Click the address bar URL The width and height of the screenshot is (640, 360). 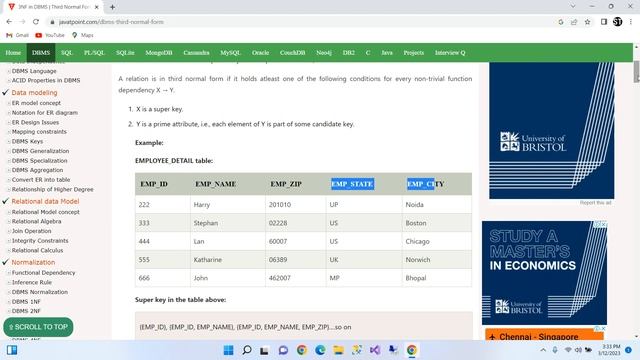[111, 22]
